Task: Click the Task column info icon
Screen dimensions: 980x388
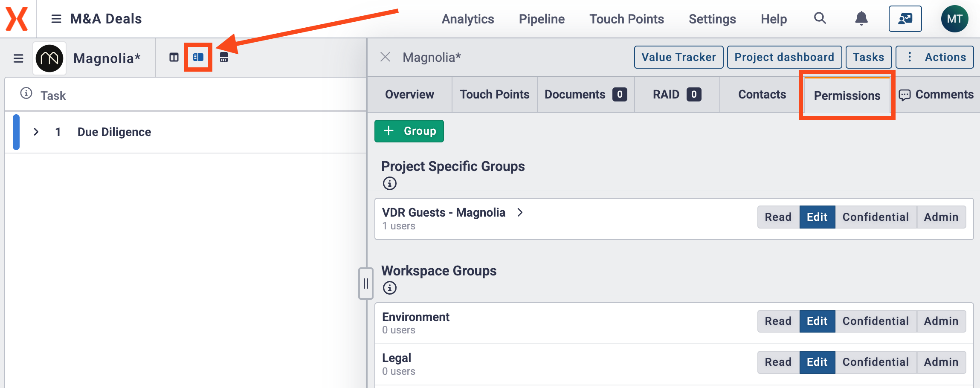Action: point(26,93)
